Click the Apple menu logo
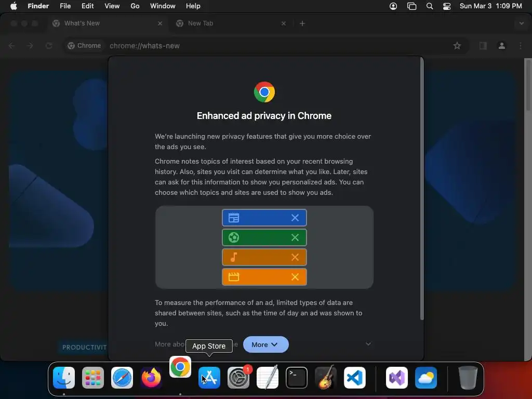532x399 pixels. 14,6
